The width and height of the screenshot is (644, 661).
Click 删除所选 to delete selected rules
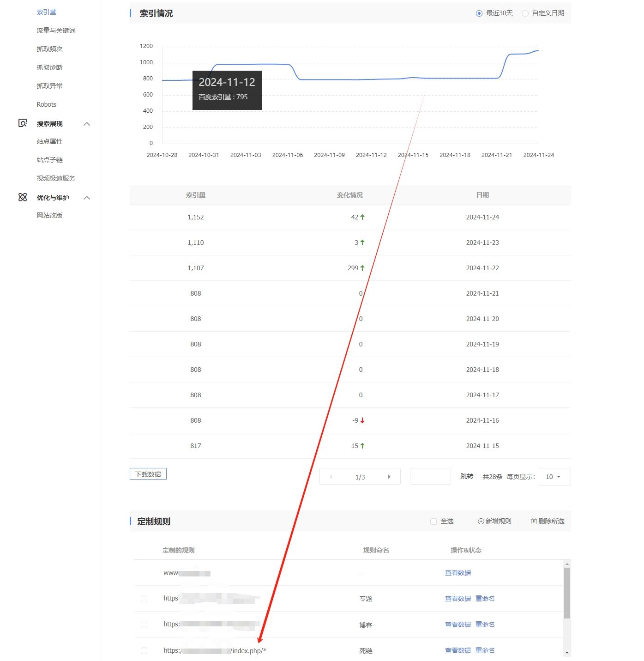click(x=548, y=521)
